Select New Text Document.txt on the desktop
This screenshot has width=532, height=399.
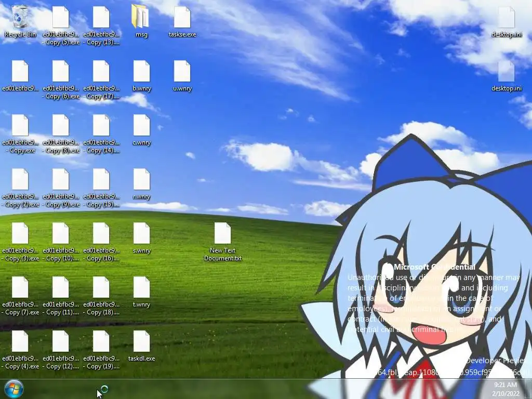point(222,242)
